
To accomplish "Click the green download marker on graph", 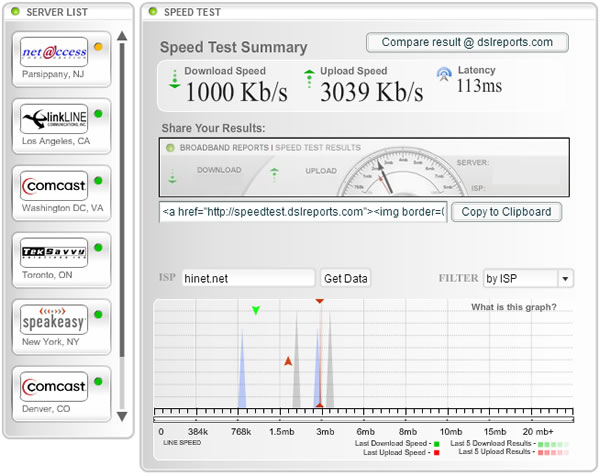I will (256, 310).
